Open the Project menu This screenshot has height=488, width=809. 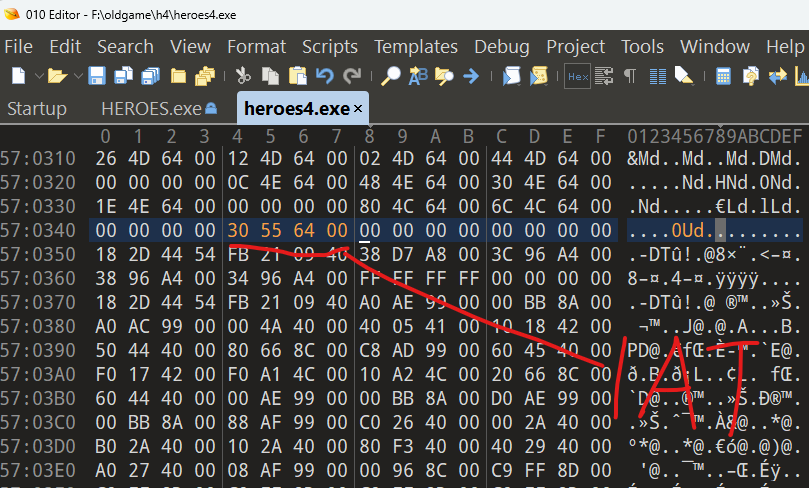[x=575, y=47]
